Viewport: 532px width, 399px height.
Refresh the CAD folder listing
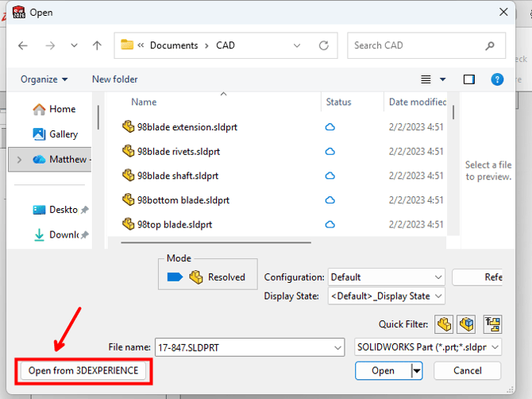pos(324,45)
